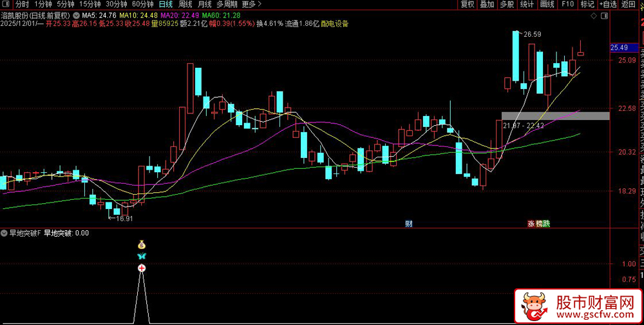The height and width of the screenshot is (325, 644).
Task: Click the MA20: 22.49 value
Action: (180, 15)
